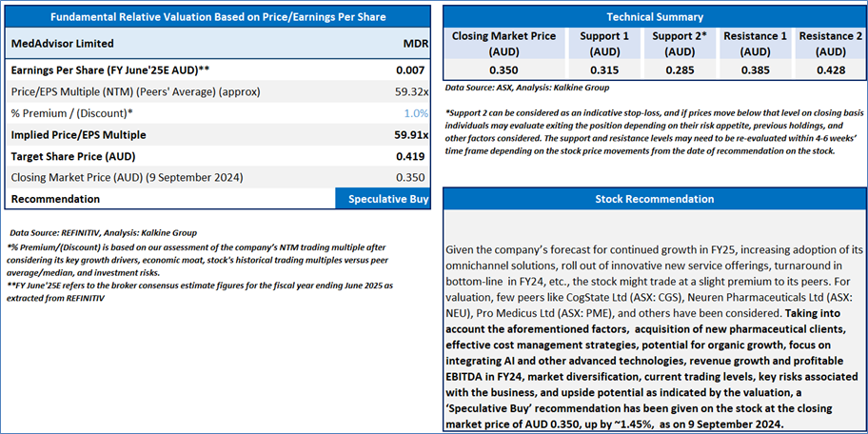Viewport: 868px width, 434px height.
Task: Select the Closing Market Price 9 September row
Action: [218, 178]
